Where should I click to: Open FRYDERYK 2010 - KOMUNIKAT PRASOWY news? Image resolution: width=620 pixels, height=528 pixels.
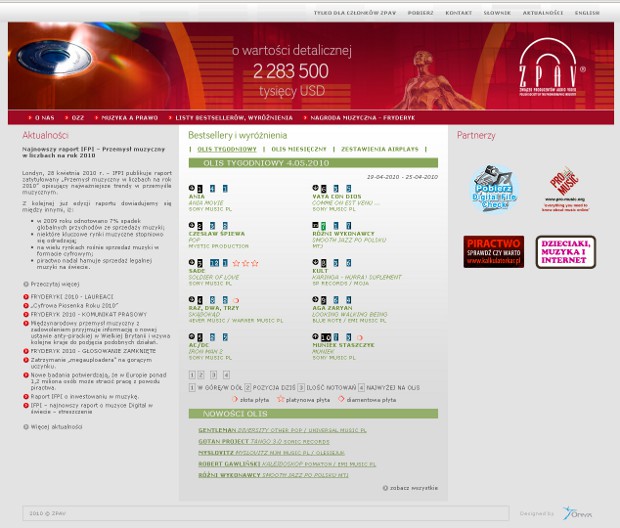(x=89, y=314)
